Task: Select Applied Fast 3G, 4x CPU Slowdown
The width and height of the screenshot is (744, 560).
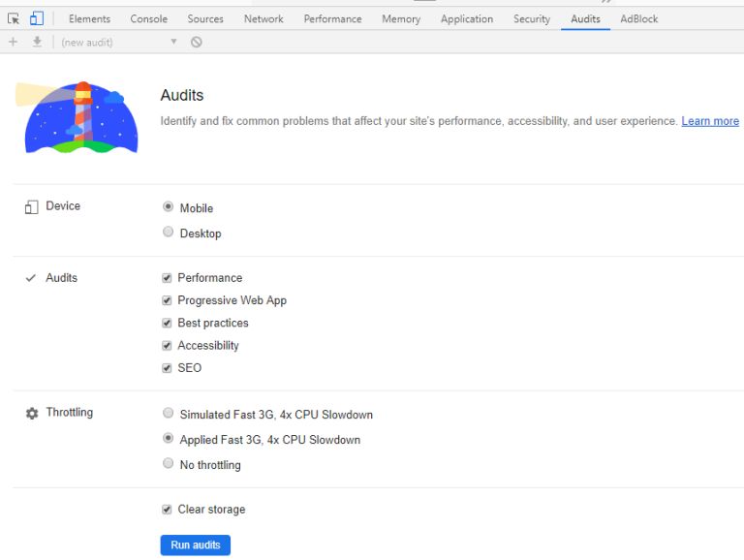Action: pos(168,438)
